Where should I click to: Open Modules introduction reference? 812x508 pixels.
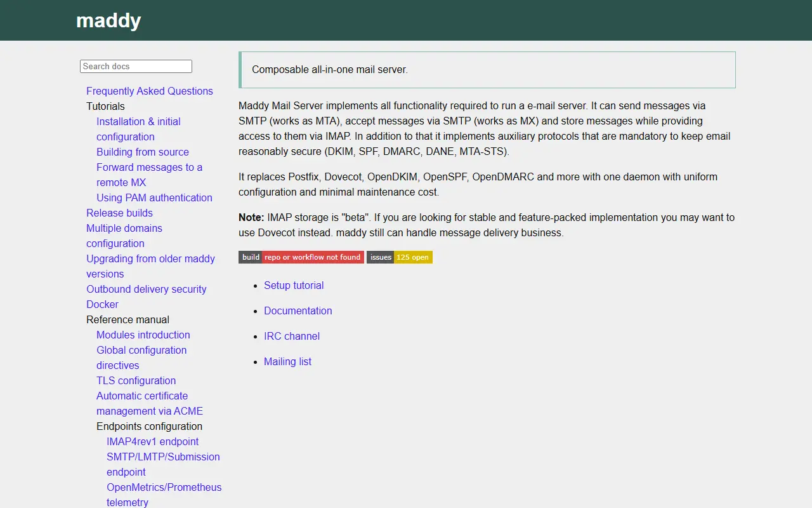click(x=143, y=335)
